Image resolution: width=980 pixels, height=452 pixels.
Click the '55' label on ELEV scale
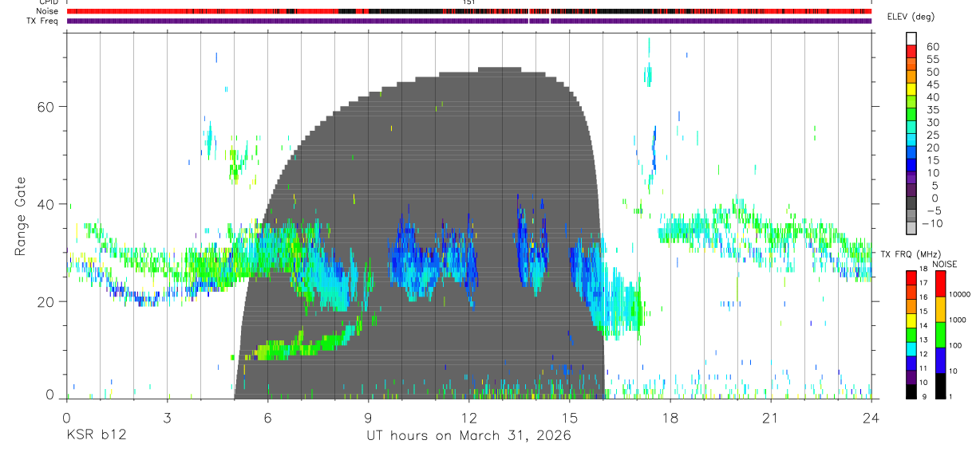932,59
